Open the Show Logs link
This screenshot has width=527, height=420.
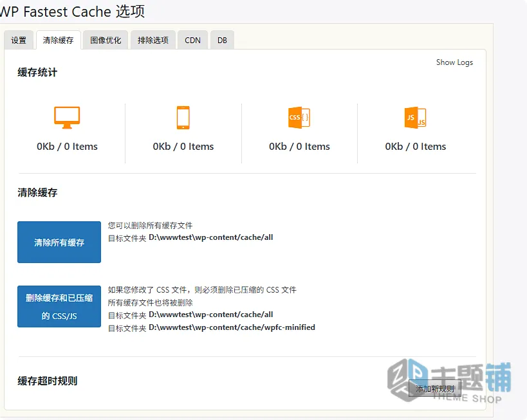[x=454, y=62]
